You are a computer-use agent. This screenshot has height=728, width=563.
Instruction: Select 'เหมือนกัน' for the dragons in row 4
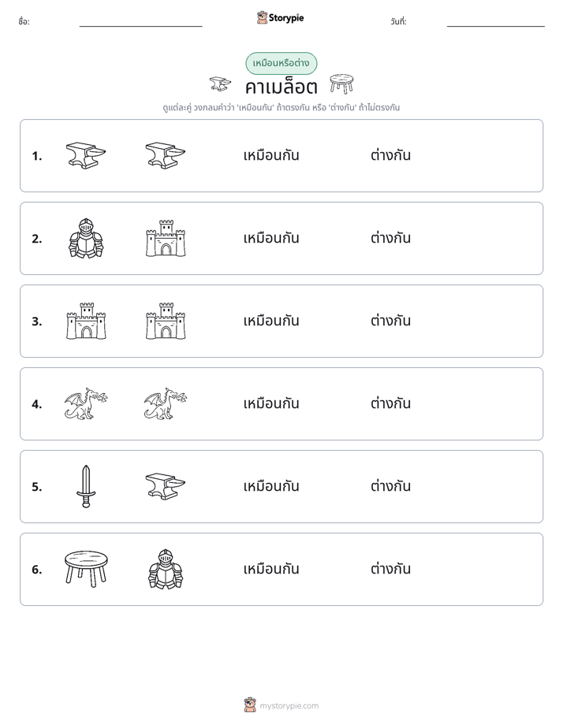(271, 403)
